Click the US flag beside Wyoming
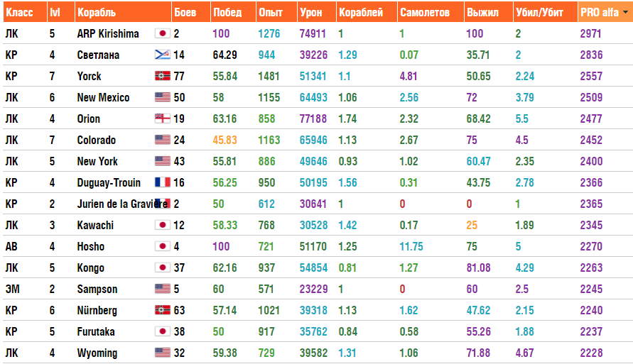633x364 pixels. [x=162, y=353]
